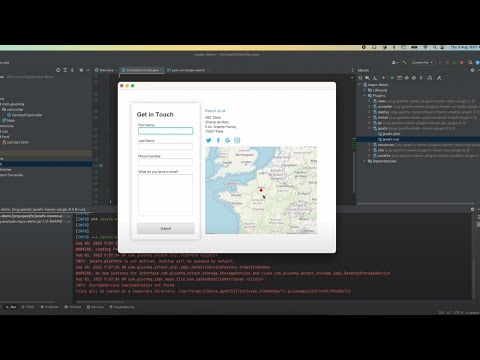
Task: Click the red marker on the map
Action: [261, 190]
